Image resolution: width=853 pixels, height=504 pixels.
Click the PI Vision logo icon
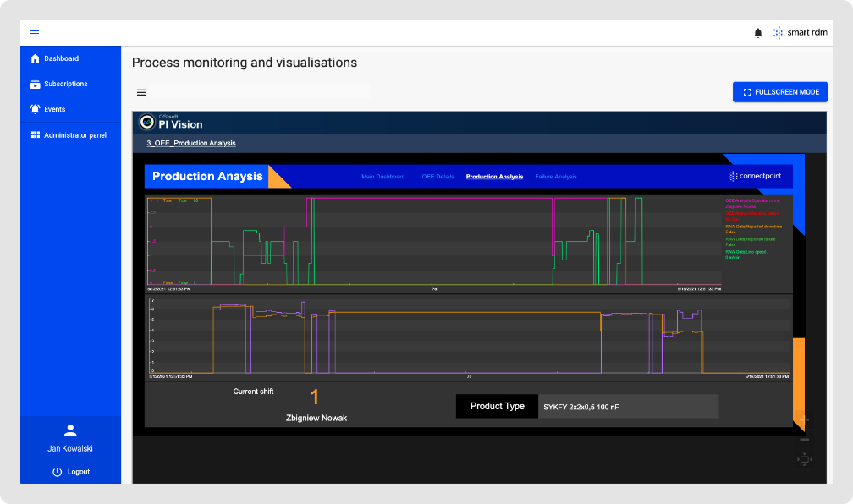[146, 122]
